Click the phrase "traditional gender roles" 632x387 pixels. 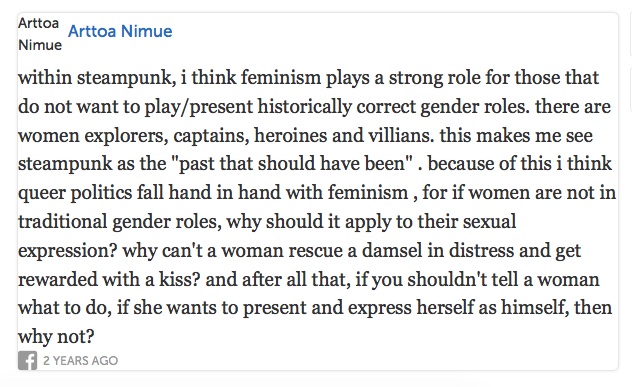[x=119, y=221]
